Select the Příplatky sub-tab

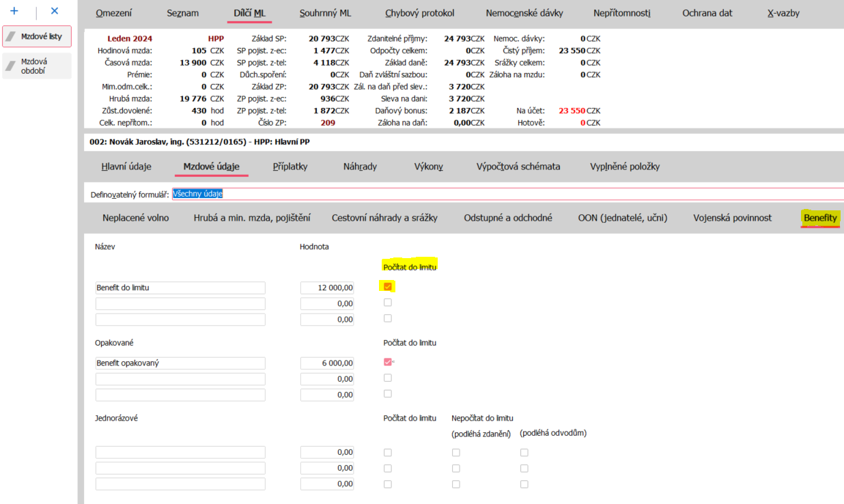pos(290,167)
